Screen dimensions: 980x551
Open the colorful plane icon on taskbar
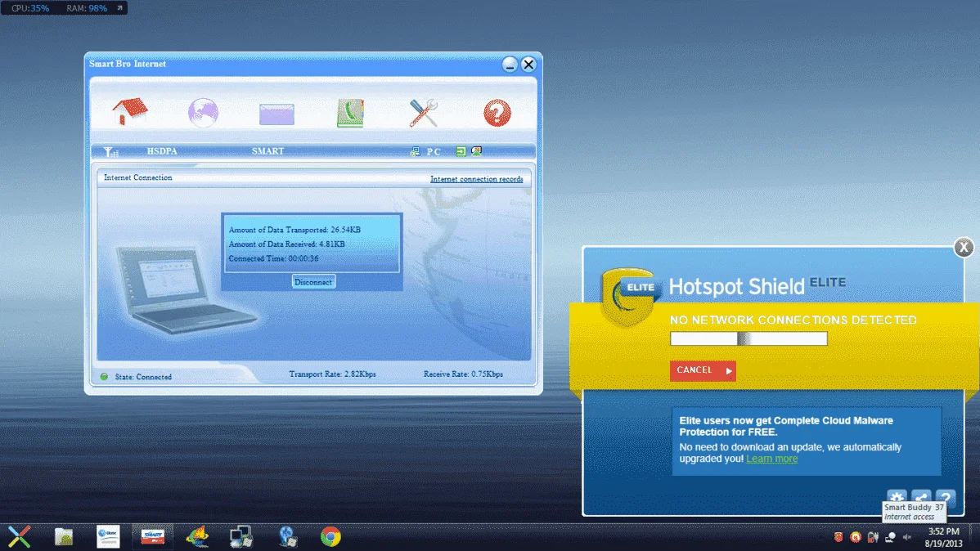pyautogui.click(x=197, y=536)
